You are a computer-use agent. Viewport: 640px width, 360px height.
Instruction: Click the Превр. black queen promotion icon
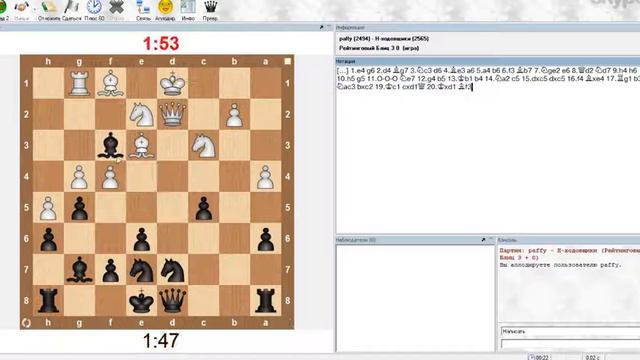pos(210,7)
